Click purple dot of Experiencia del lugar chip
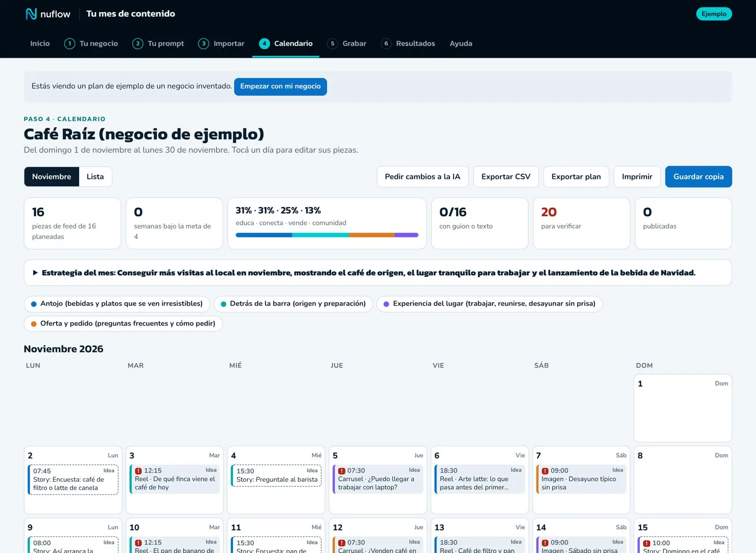 point(387,304)
